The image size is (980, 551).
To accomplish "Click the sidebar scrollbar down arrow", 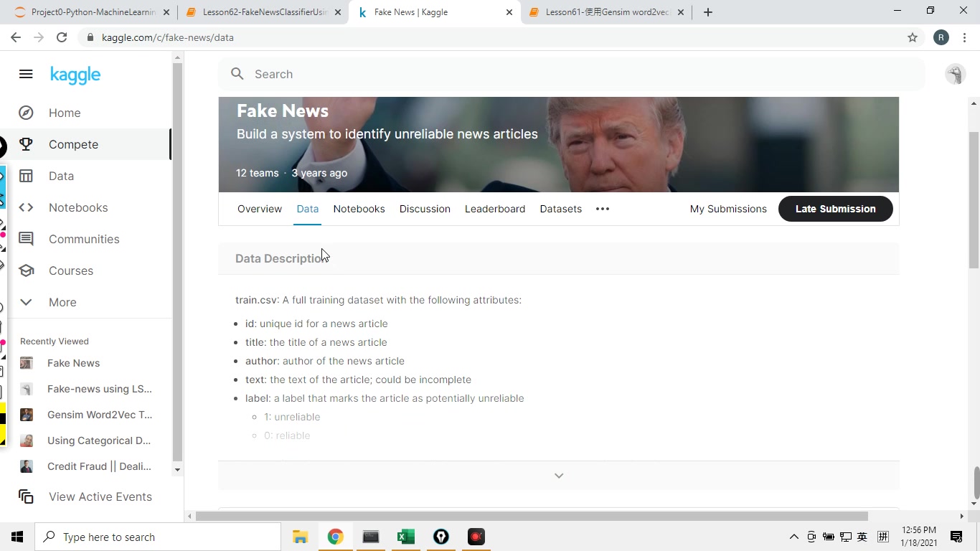I will tap(177, 470).
